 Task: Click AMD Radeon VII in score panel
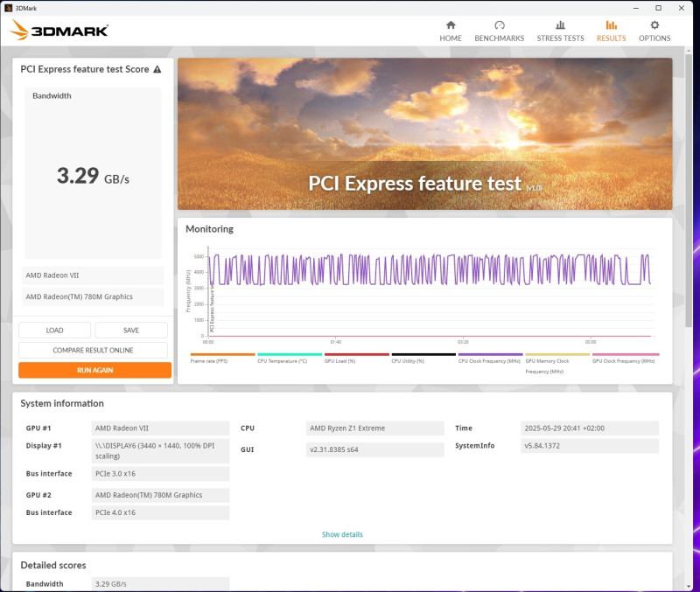[x=93, y=275]
